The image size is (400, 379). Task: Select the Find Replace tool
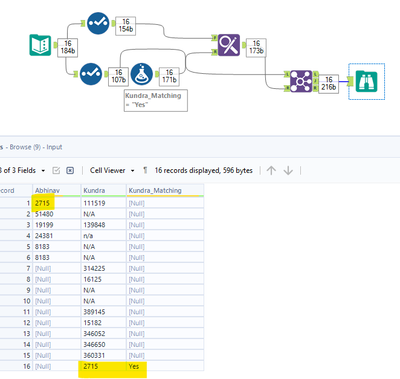tap(229, 45)
